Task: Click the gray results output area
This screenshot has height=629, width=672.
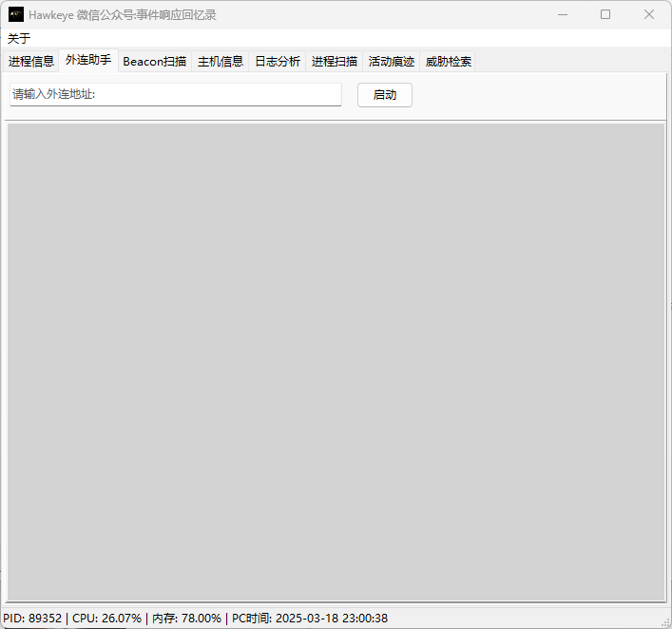Action: pyautogui.click(x=336, y=362)
